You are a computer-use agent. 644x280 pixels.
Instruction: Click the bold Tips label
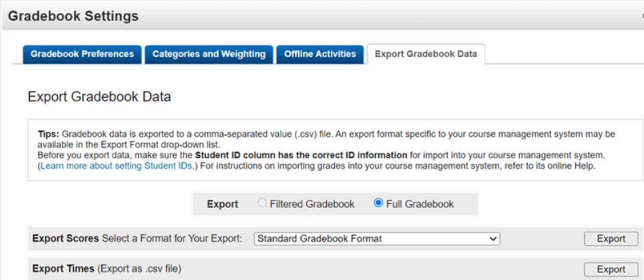(x=48, y=134)
